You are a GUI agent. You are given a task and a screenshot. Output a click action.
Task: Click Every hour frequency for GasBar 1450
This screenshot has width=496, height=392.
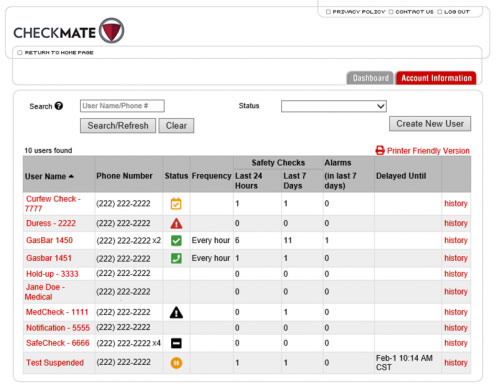pos(211,240)
